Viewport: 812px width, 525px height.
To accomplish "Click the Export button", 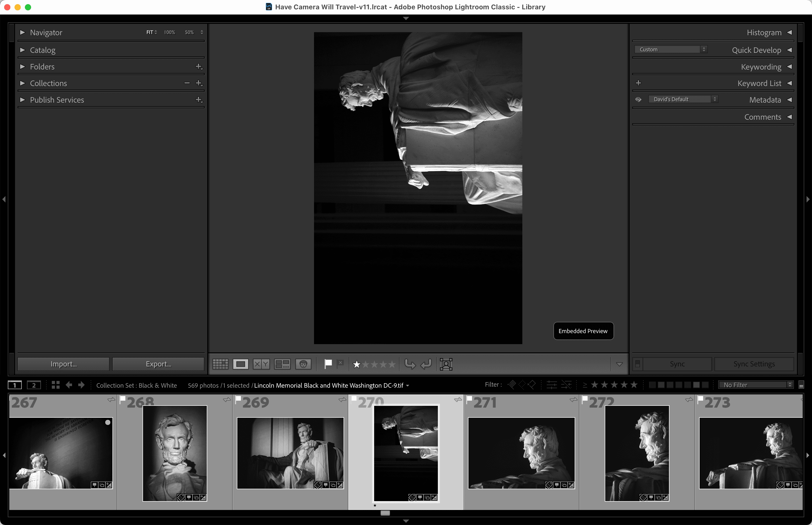I will [x=159, y=364].
